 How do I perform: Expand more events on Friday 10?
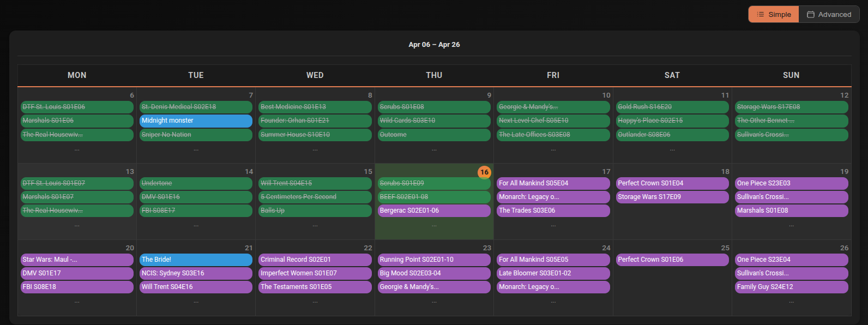point(553,149)
